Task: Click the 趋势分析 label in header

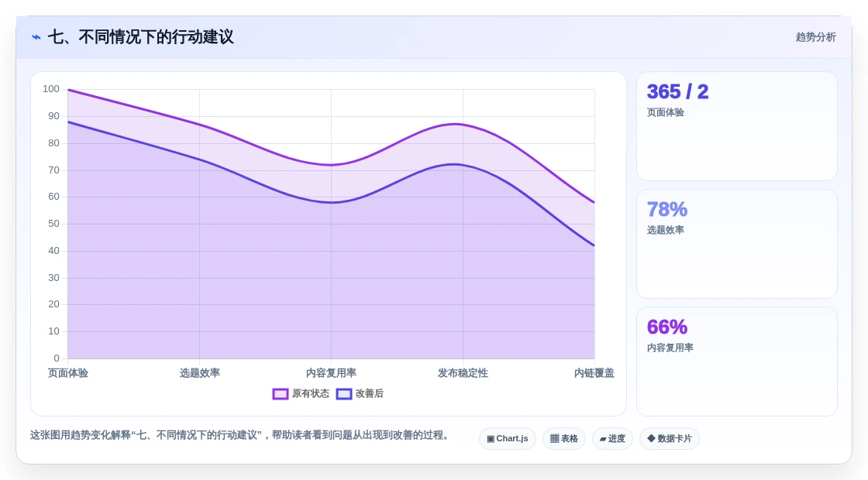Action: tap(815, 37)
